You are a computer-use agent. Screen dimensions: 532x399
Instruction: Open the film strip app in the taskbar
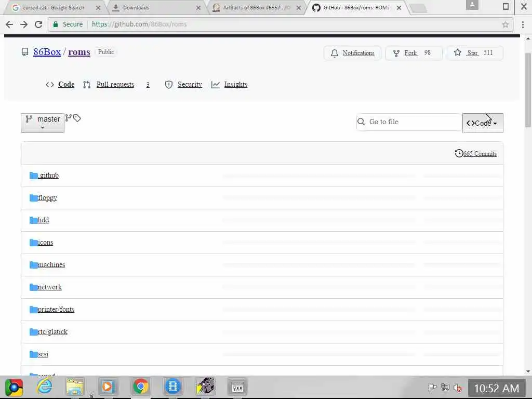(x=172, y=387)
